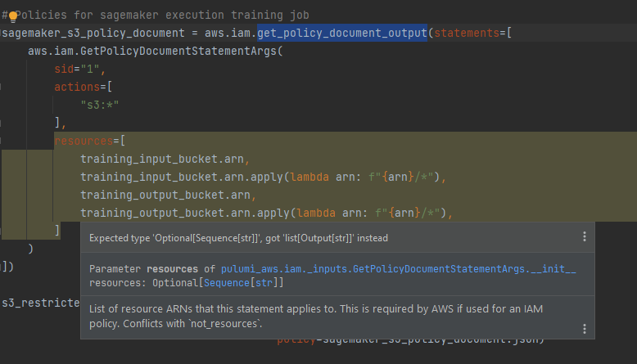637x364 pixels.
Task: Click the training_output_bucket.arn, line
Action: coord(168,195)
